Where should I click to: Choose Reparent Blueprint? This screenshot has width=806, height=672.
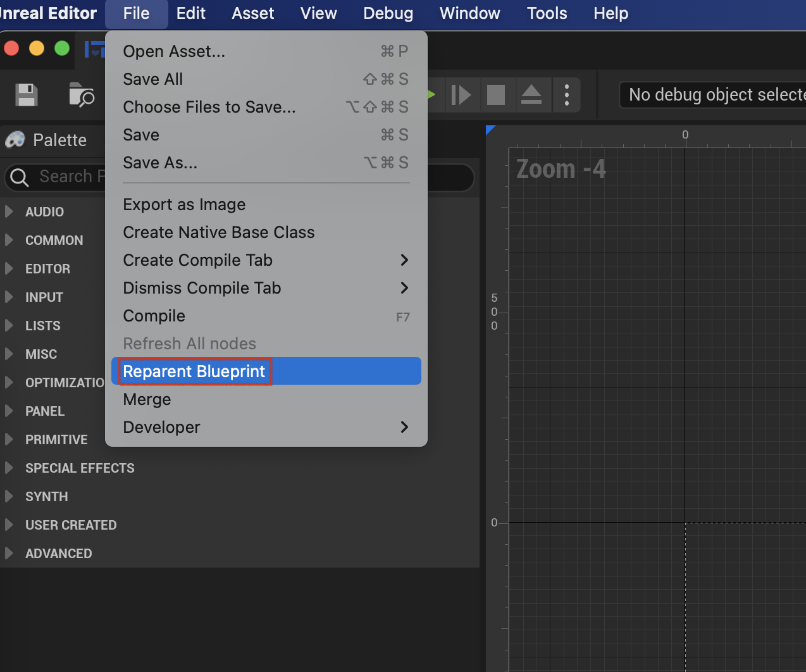click(x=266, y=371)
